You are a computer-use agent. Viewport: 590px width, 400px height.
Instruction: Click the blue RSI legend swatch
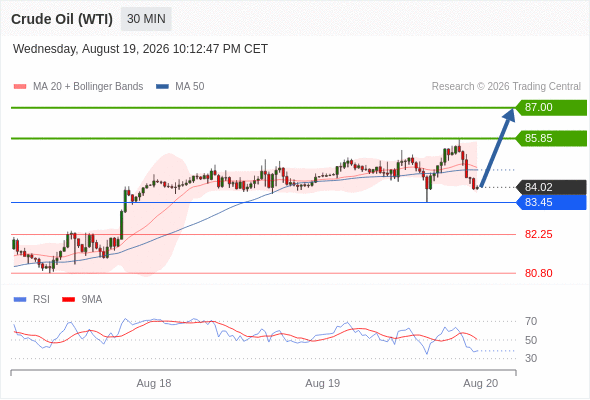(x=20, y=300)
